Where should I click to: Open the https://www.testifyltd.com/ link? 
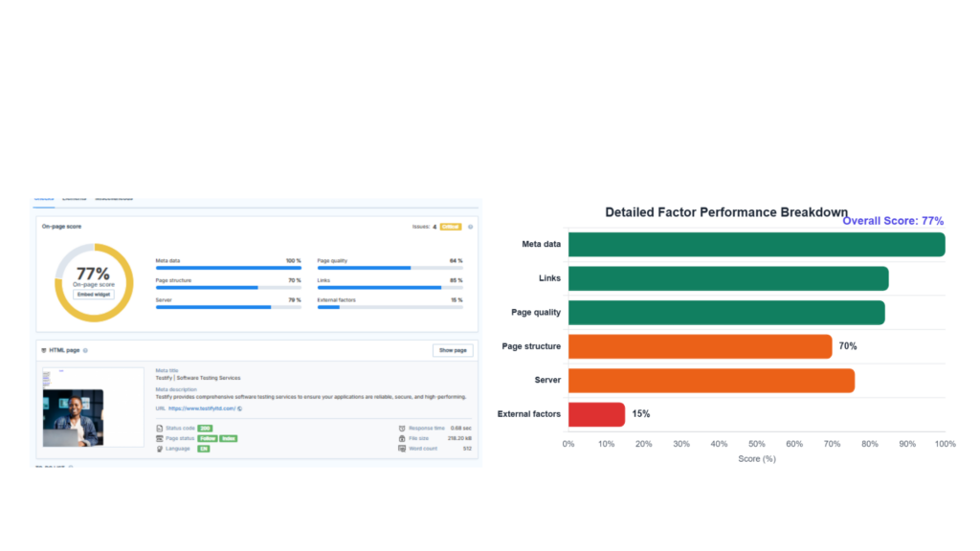pos(202,409)
